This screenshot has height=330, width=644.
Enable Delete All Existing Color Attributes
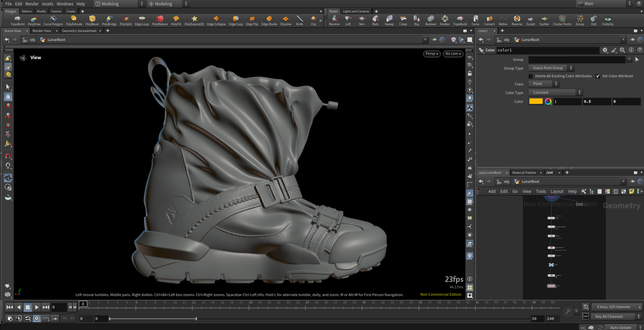pos(531,76)
